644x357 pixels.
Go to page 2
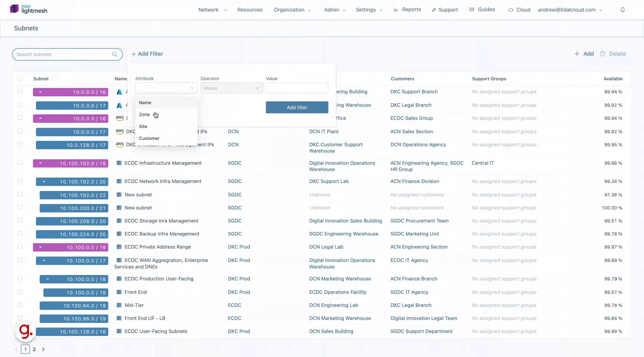(x=34, y=349)
